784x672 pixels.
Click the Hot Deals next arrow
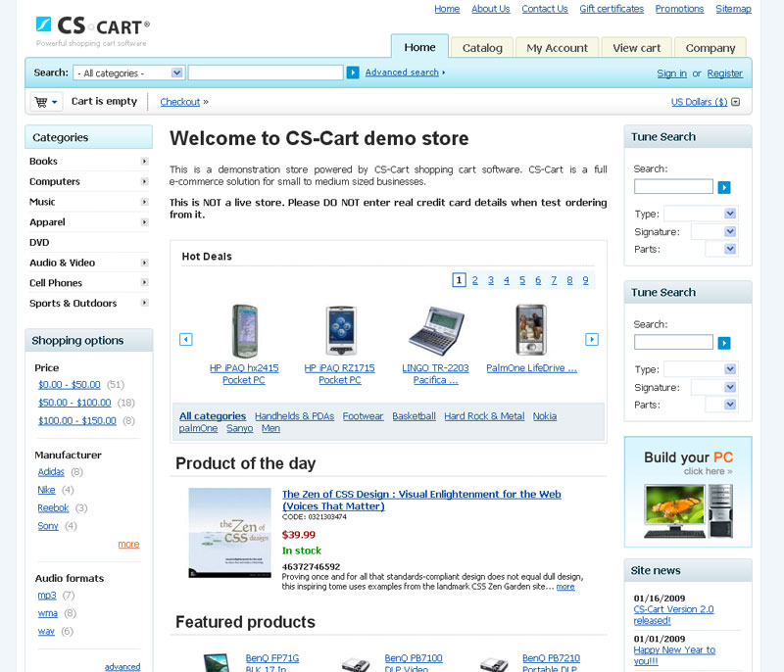pos(591,339)
